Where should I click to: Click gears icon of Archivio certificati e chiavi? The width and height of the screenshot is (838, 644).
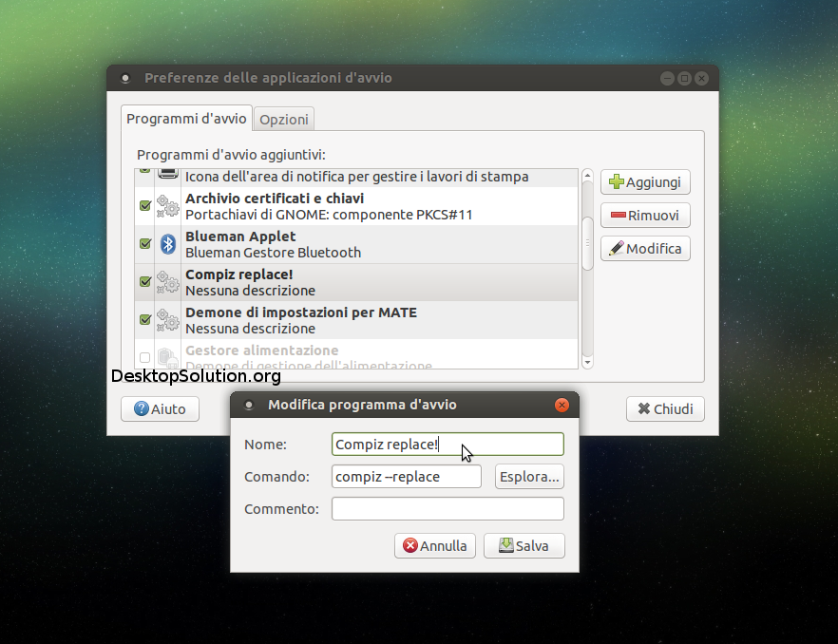point(168,206)
